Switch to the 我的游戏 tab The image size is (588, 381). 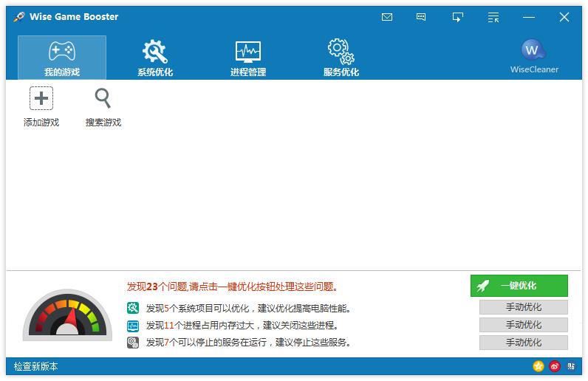[62, 58]
